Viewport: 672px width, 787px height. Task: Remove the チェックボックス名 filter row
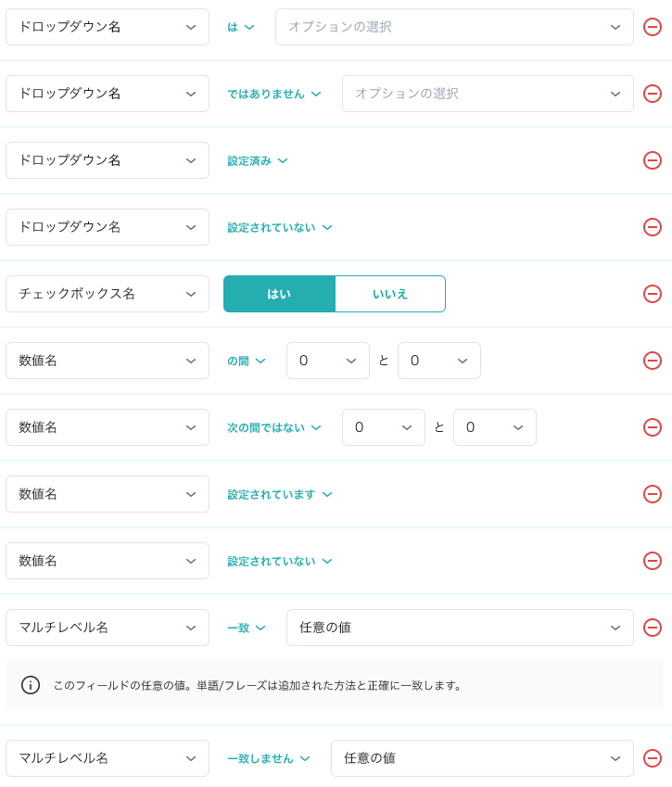click(653, 294)
